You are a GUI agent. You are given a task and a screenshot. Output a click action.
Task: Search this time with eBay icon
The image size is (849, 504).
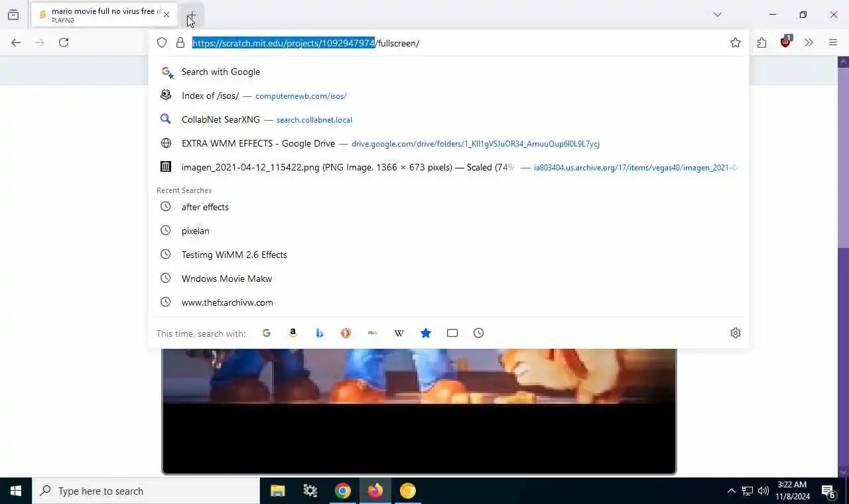click(373, 333)
